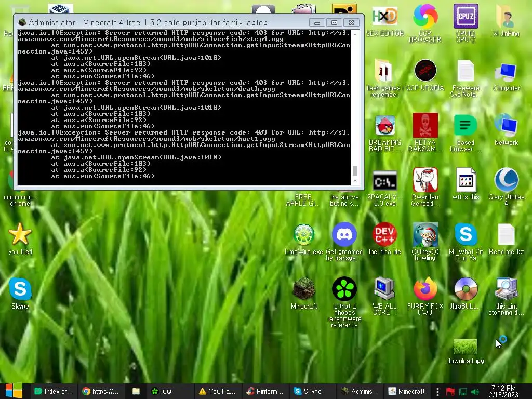
Task: Launch the UltraBULL disc icon
Action: [466, 289]
